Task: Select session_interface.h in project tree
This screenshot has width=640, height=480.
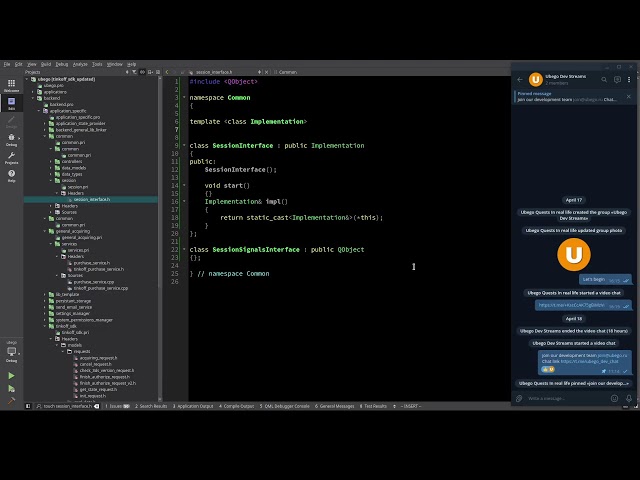Action: tap(91, 200)
